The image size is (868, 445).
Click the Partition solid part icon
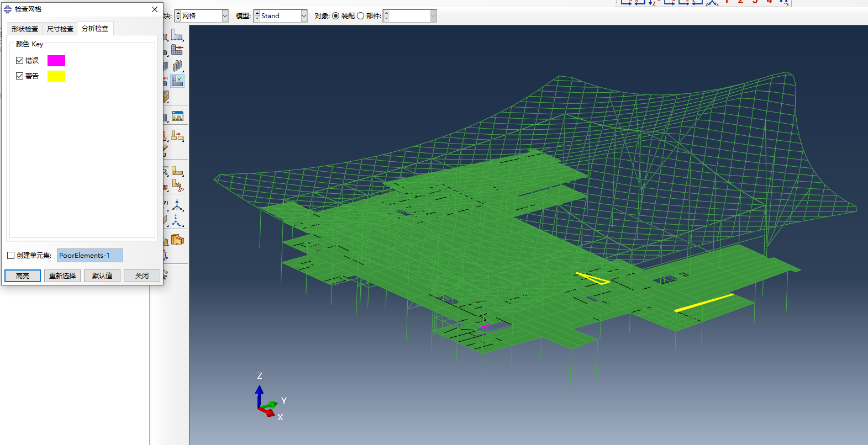click(177, 240)
